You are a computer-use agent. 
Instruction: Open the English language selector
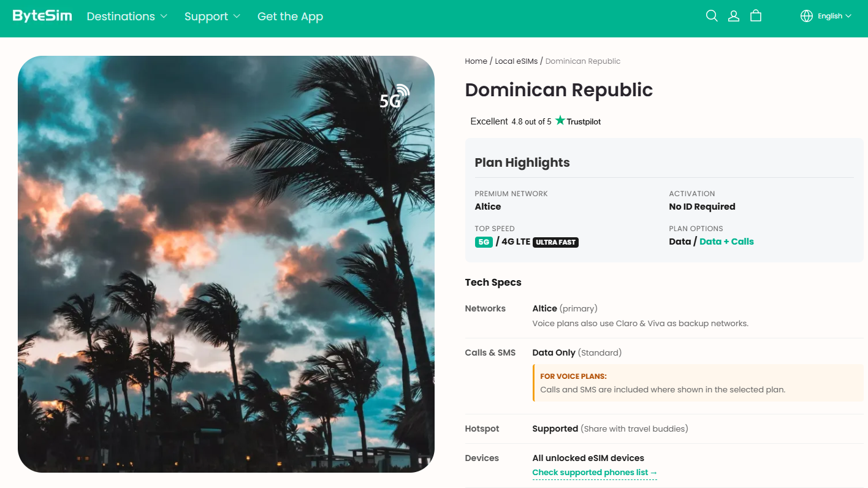pyautogui.click(x=834, y=16)
